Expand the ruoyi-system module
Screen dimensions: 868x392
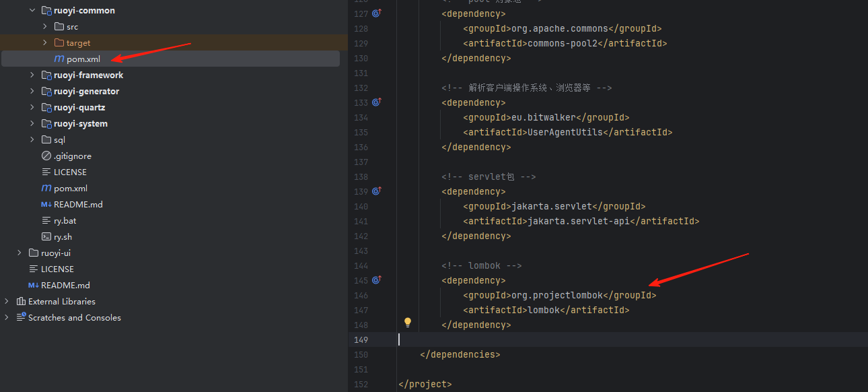32,123
